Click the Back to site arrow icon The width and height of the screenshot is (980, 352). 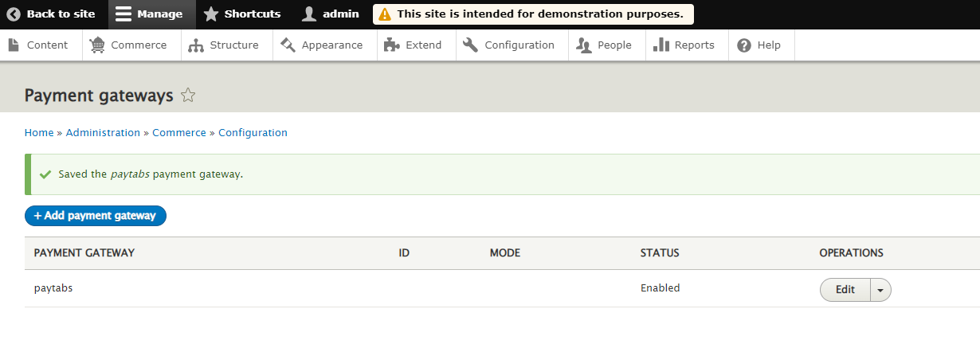(13, 14)
